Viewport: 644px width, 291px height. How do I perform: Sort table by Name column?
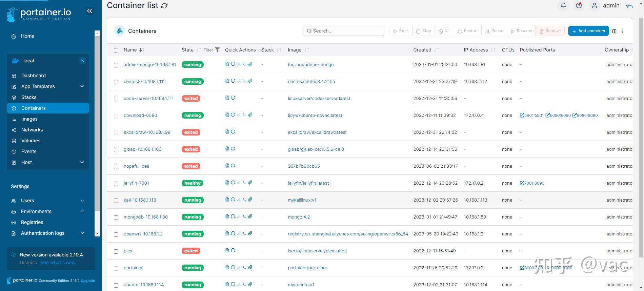[x=134, y=50]
